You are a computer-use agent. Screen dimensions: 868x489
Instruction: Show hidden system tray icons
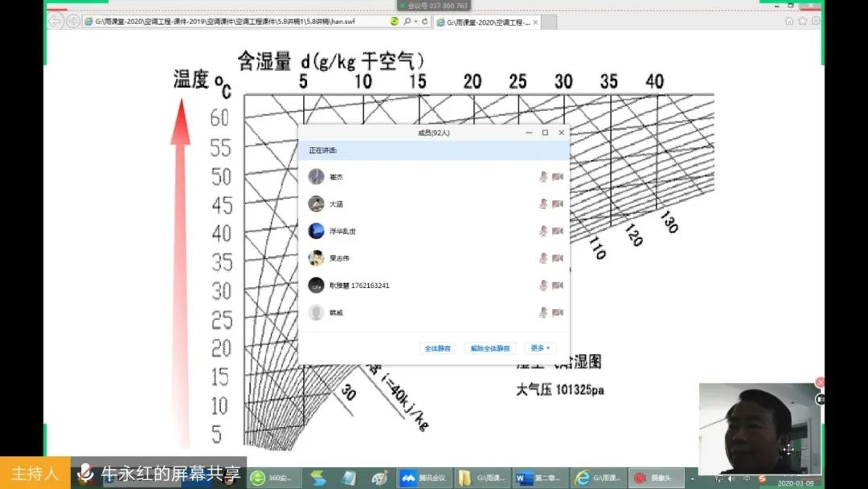click(693, 478)
